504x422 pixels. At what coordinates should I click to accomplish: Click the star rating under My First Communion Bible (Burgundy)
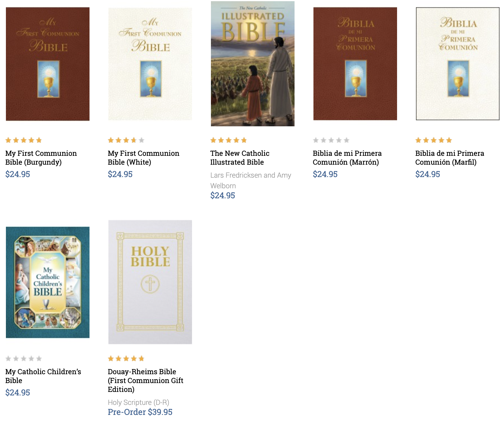point(24,140)
